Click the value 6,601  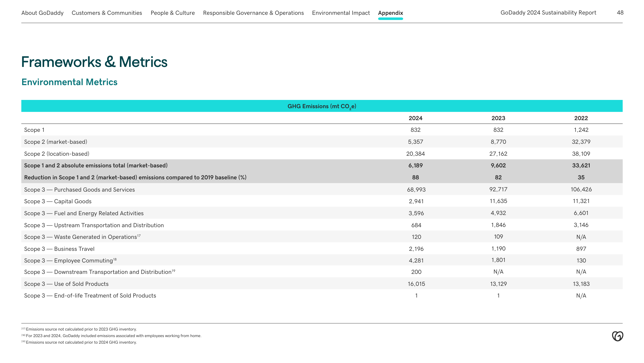pyautogui.click(x=581, y=213)
